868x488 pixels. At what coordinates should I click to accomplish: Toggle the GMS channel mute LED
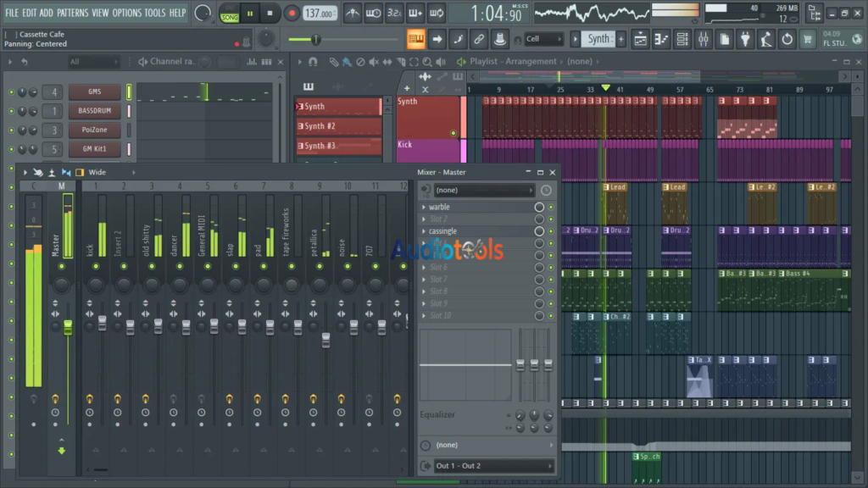[11, 92]
